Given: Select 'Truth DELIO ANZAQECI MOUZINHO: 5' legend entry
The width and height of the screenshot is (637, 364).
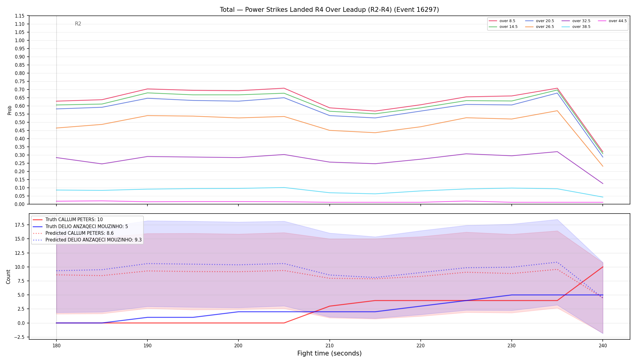Looking at the screenshot, I should (80, 227).
